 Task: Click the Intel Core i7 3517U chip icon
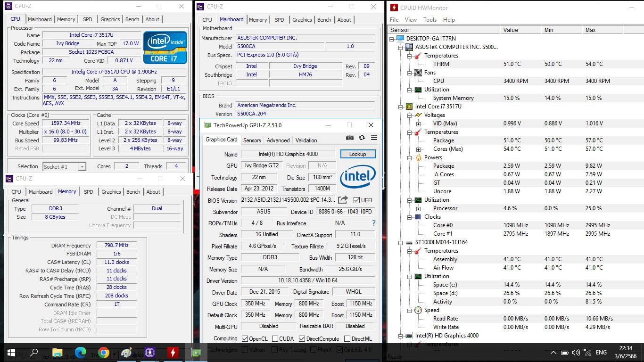(x=409, y=107)
